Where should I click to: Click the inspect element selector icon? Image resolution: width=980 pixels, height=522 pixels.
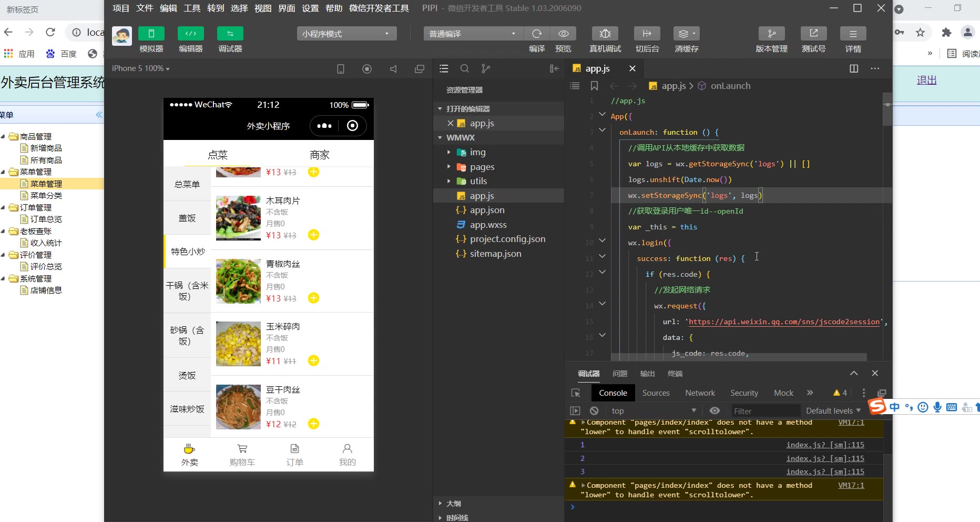click(576, 393)
